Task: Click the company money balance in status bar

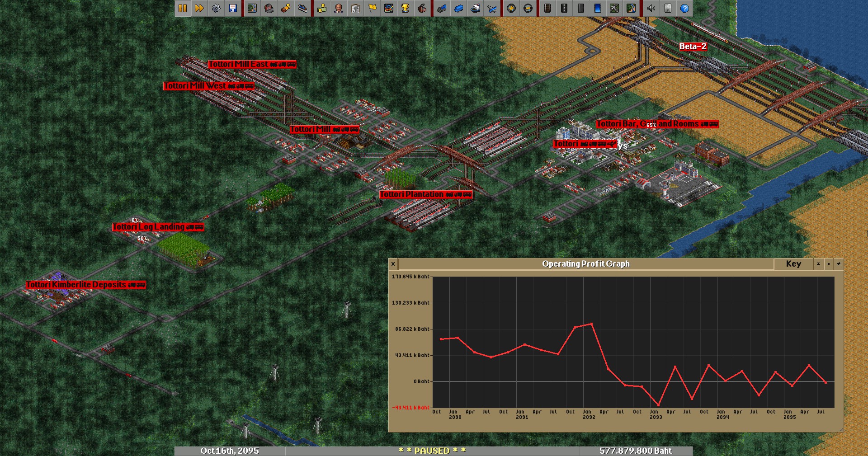Action: (x=636, y=451)
